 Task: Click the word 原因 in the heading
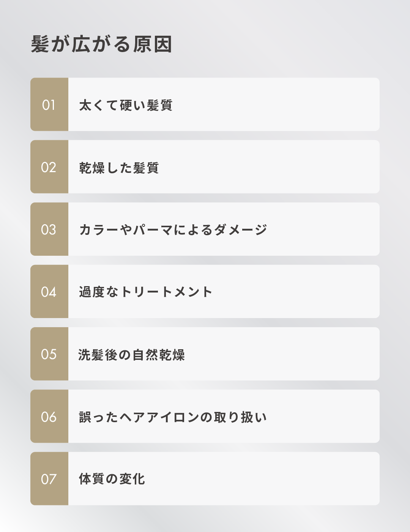pyautogui.click(x=153, y=44)
